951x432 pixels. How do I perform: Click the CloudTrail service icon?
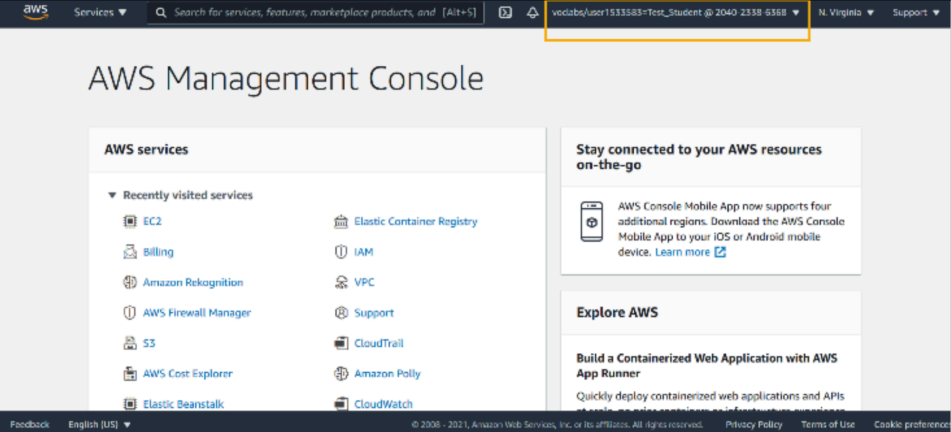tap(341, 343)
